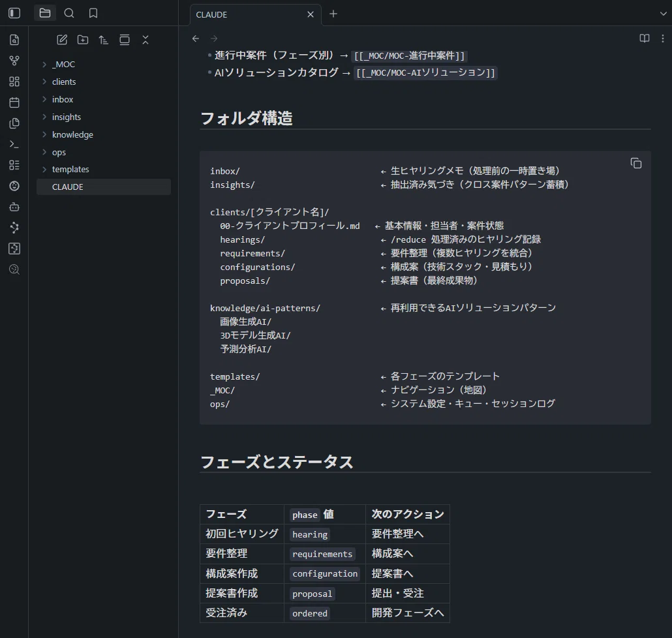Click the 受注済み table cell
Screen dimensions: 672x638
(241, 613)
